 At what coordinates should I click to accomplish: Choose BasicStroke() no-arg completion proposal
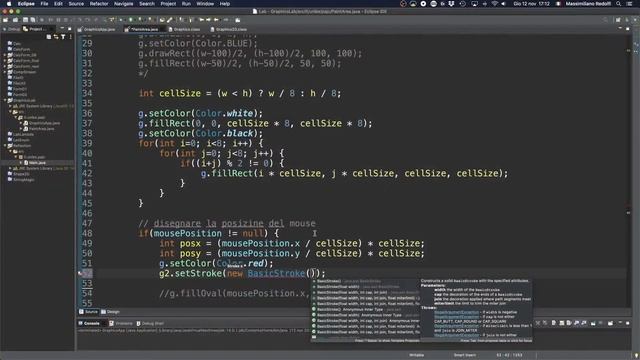(366, 281)
